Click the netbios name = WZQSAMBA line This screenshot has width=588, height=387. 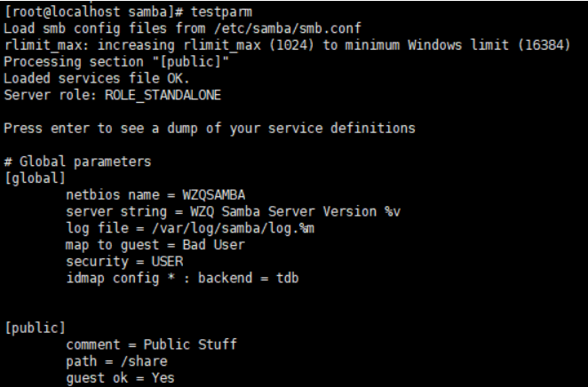point(156,194)
